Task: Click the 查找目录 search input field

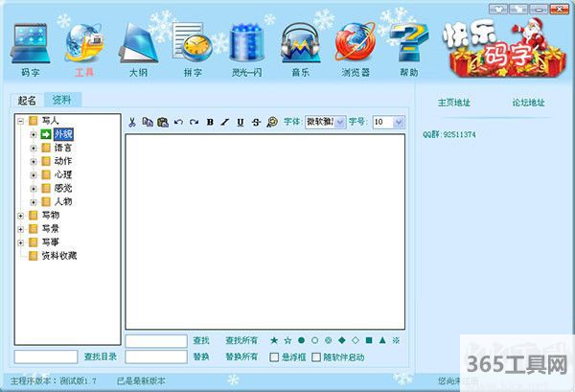Action: [46, 357]
